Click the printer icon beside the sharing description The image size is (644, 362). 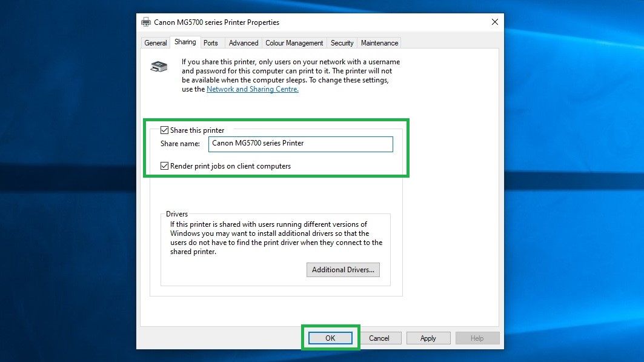pyautogui.click(x=159, y=65)
